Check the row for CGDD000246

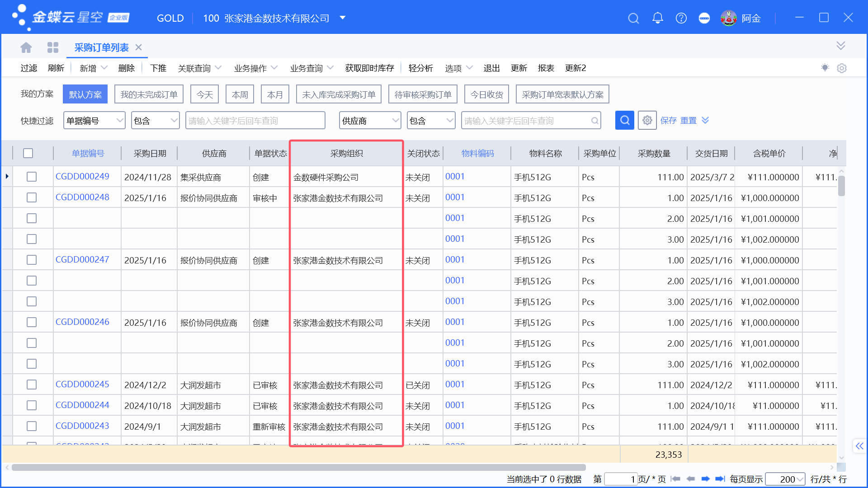coord(32,322)
